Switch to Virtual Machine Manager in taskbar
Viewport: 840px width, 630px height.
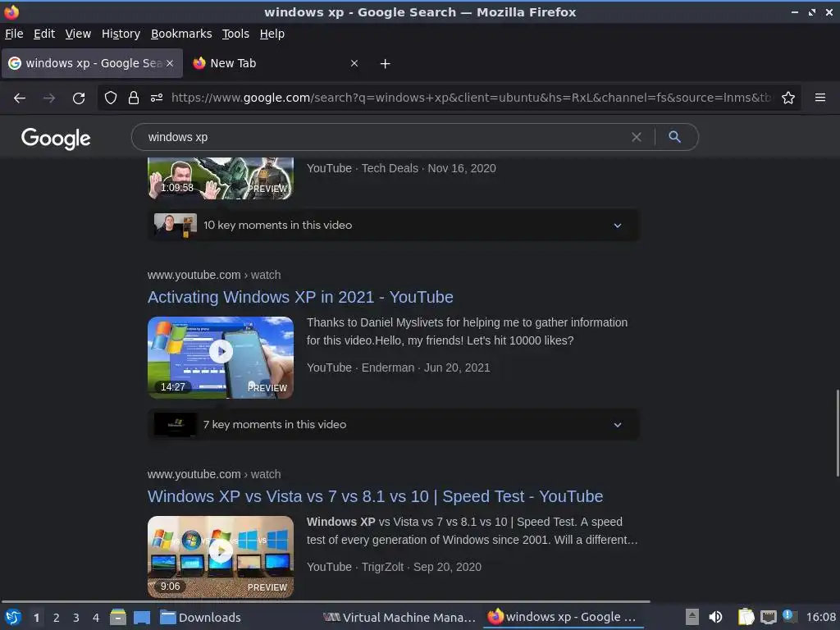[400, 618]
